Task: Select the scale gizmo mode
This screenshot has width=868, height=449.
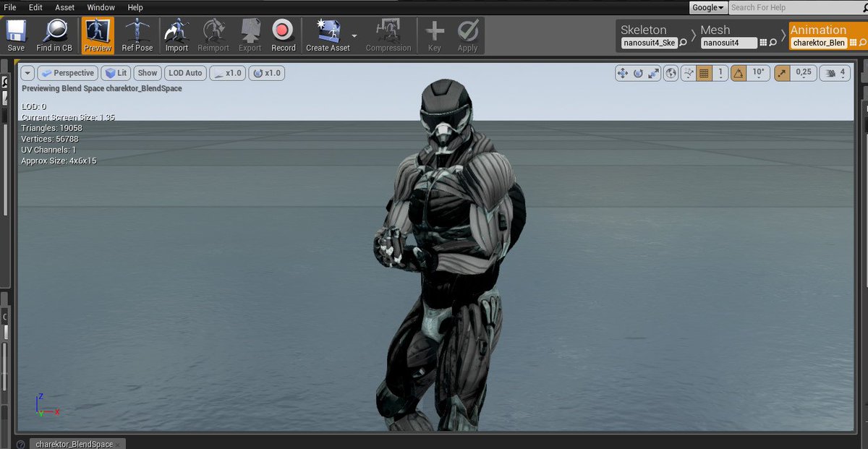Action: click(x=654, y=73)
